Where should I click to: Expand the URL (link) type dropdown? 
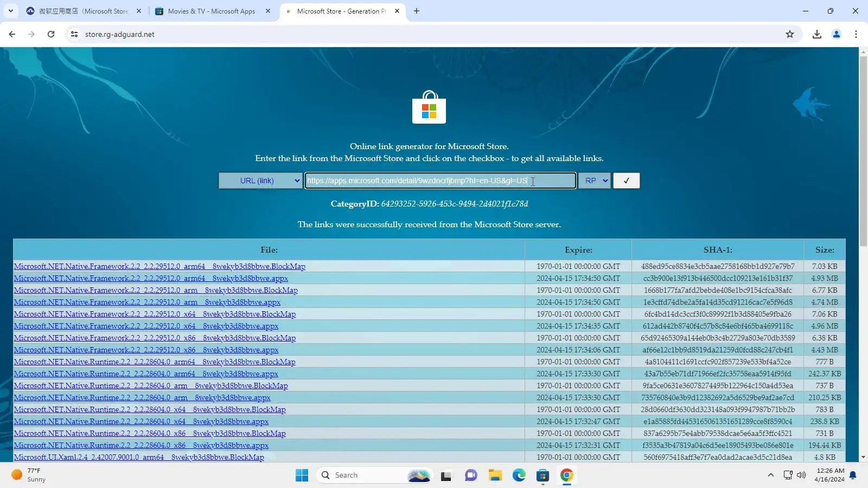(260, 181)
